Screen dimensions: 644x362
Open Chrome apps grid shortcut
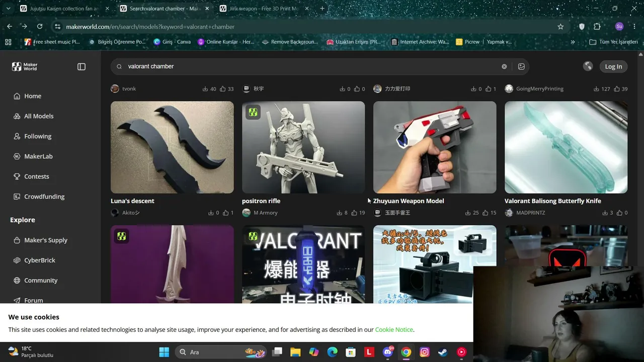pos(8,42)
